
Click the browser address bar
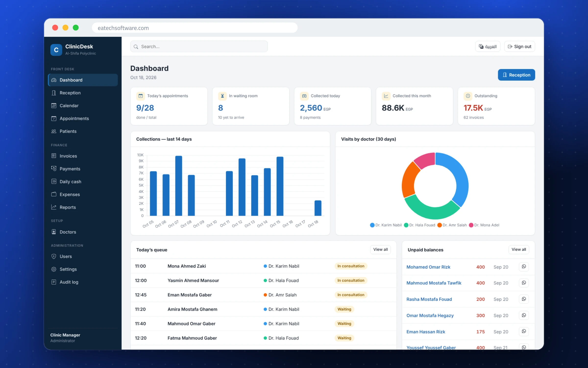(x=195, y=28)
